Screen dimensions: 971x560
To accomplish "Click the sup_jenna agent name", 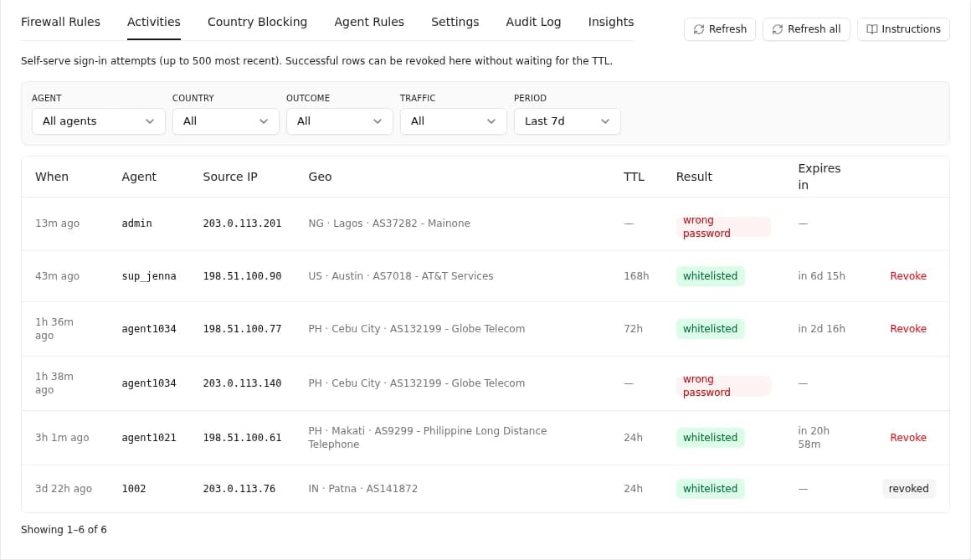I will point(149,276).
